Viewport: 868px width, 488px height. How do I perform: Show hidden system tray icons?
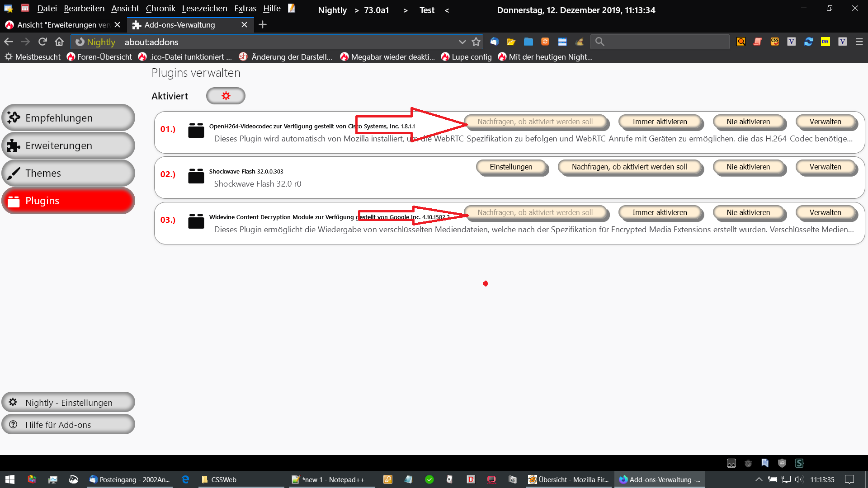click(x=759, y=479)
